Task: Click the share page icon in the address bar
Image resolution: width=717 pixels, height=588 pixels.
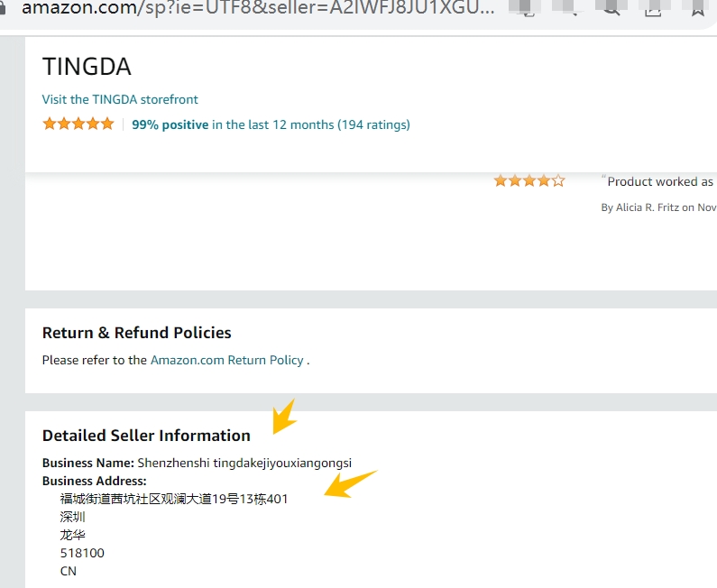Action: pyautogui.click(x=653, y=8)
